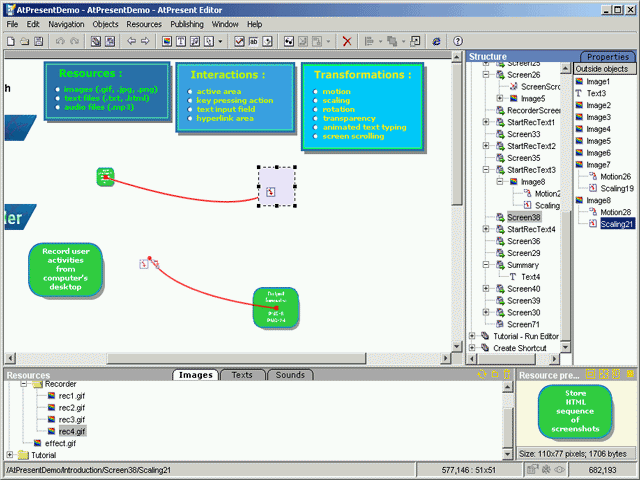Select Screen38 in the Structure tree
The width and height of the screenshot is (640, 480).
(524, 217)
